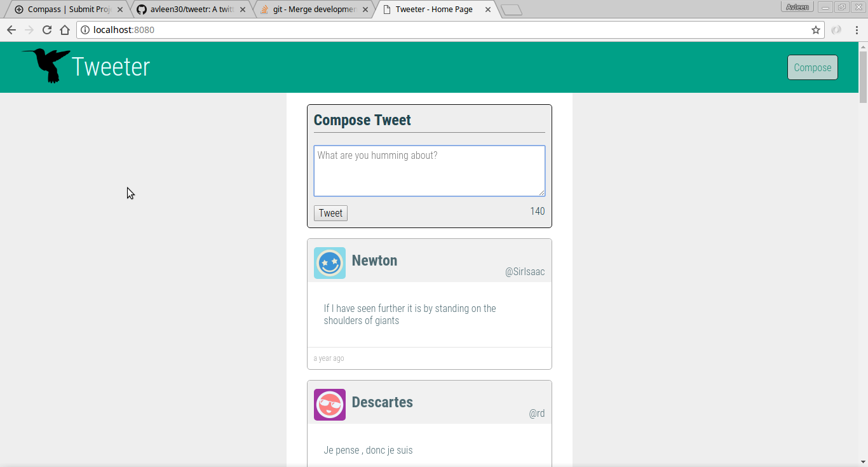Reload the page with the refresh icon
Screen dimensions: 868x467
(x=47, y=30)
